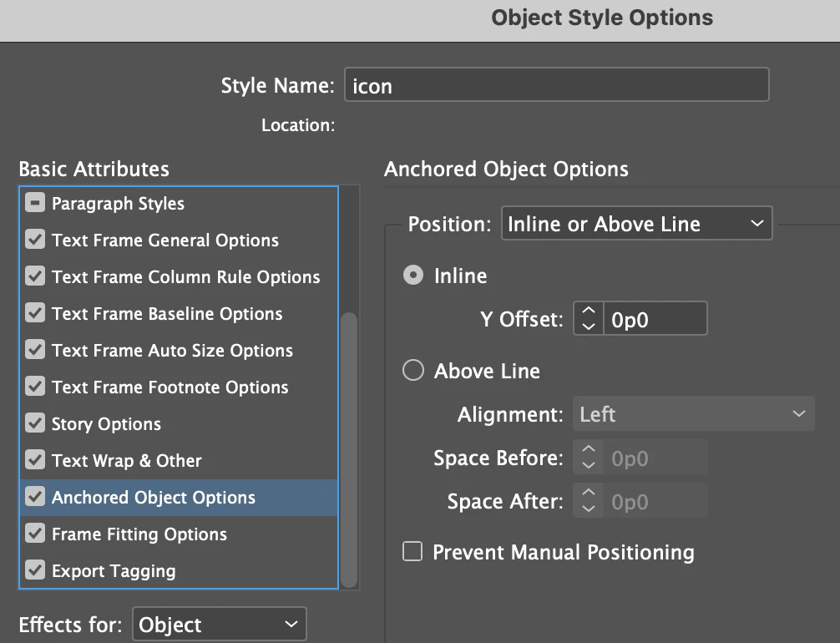
Task: Decrease Y Offset with the down arrow
Action: (589, 327)
